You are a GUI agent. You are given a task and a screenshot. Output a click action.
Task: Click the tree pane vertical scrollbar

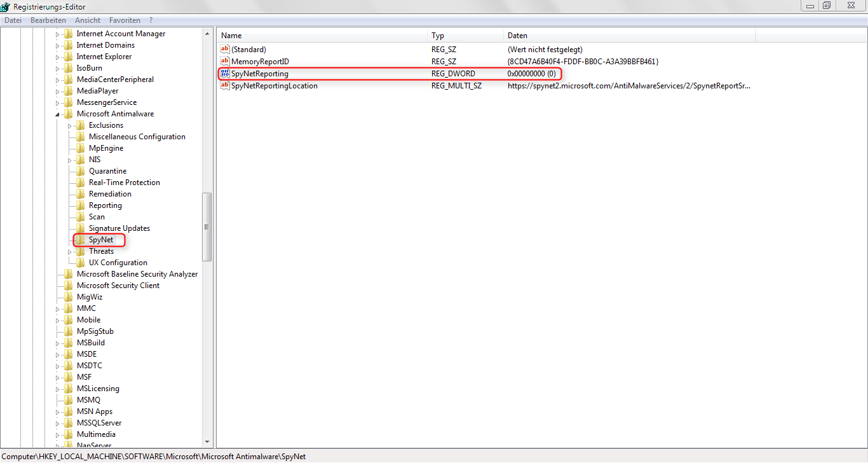(x=207, y=226)
